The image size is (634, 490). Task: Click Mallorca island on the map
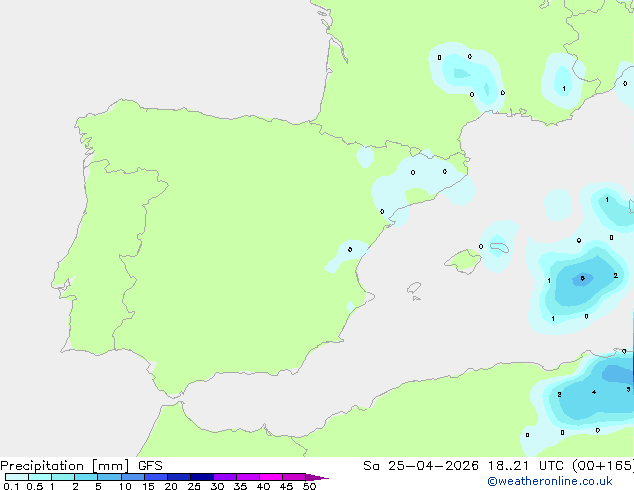tap(463, 261)
